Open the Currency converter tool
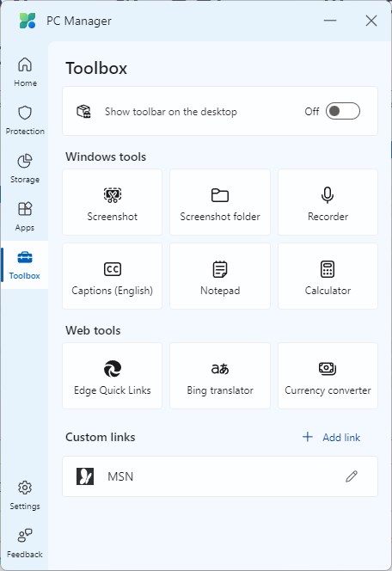Viewport: 392px width, 571px height. (328, 376)
